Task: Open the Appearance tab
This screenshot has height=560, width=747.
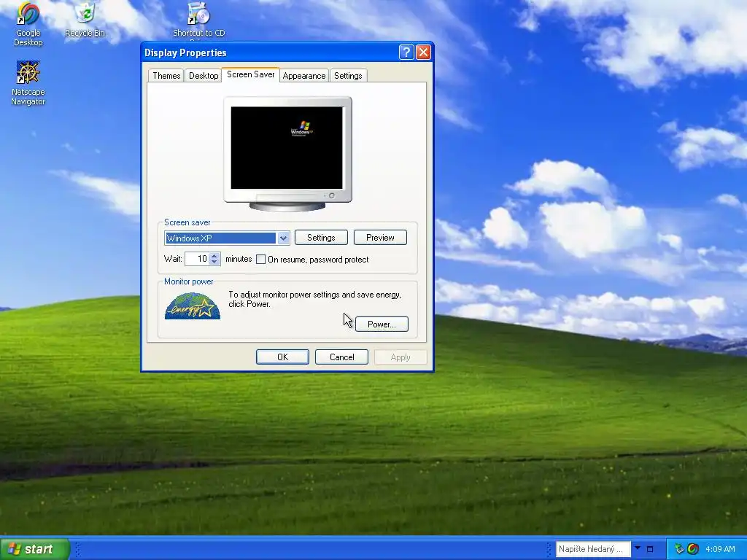Action: click(304, 76)
